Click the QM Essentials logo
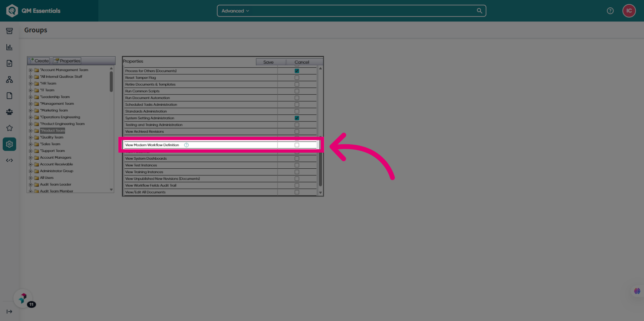644x321 pixels. coord(33,11)
